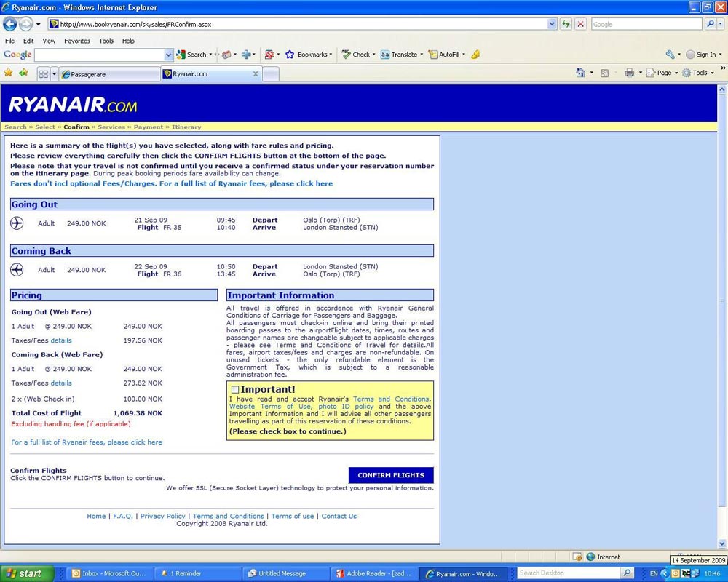The height and width of the screenshot is (582, 728).
Task: Open the Edit menu
Action: (x=28, y=41)
